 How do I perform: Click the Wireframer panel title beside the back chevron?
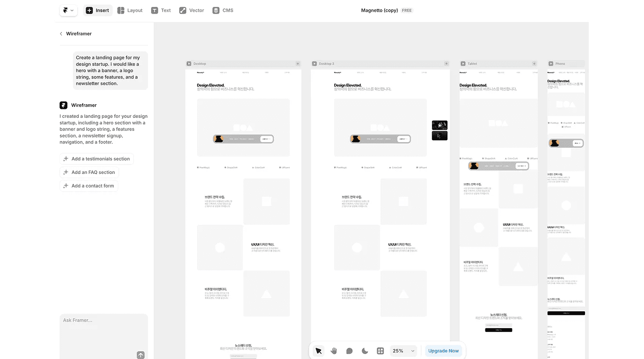tap(79, 34)
